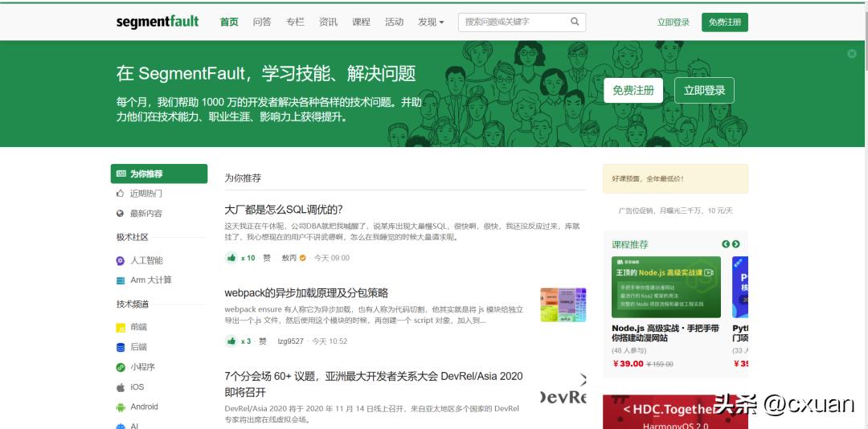Open the 问答 nav item
Screen dimensions: 868x429
262,22
